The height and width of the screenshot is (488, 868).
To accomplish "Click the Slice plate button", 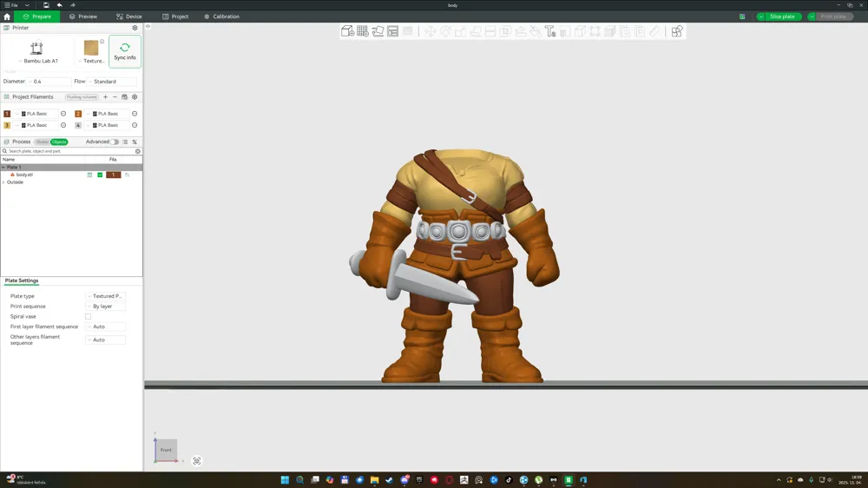I will click(782, 16).
